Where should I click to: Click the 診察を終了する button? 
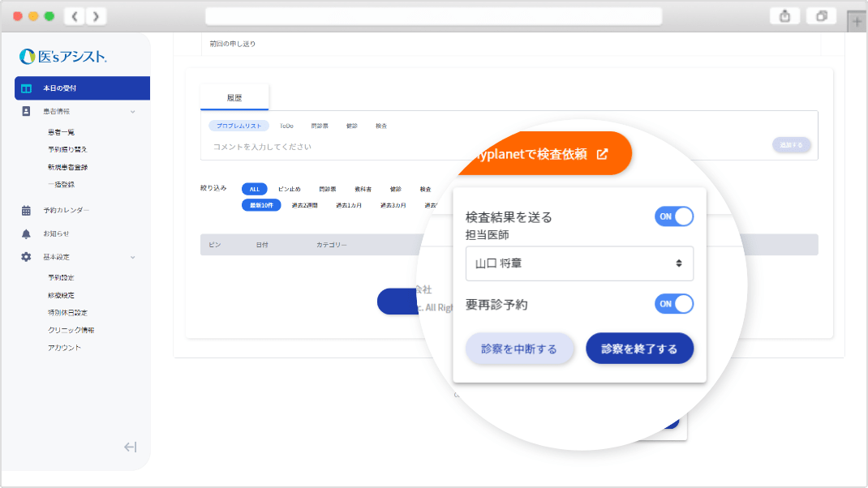[639, 349]
